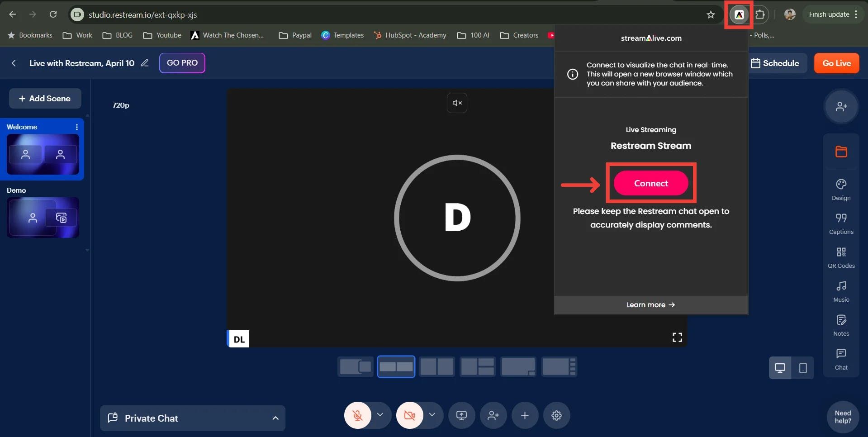Select the picture-in-picture layout option

point(356,366)
